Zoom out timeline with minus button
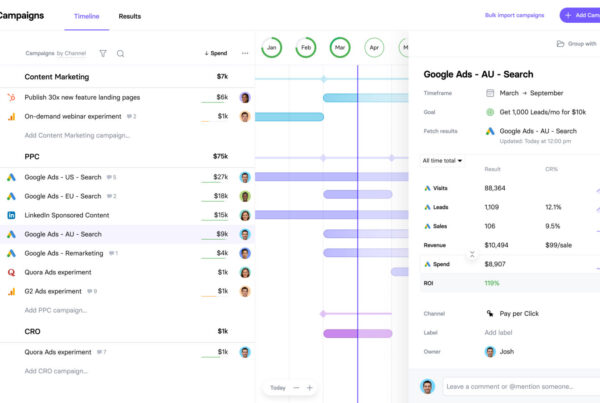This screenshot has width=600, height=403. [296, 388]
